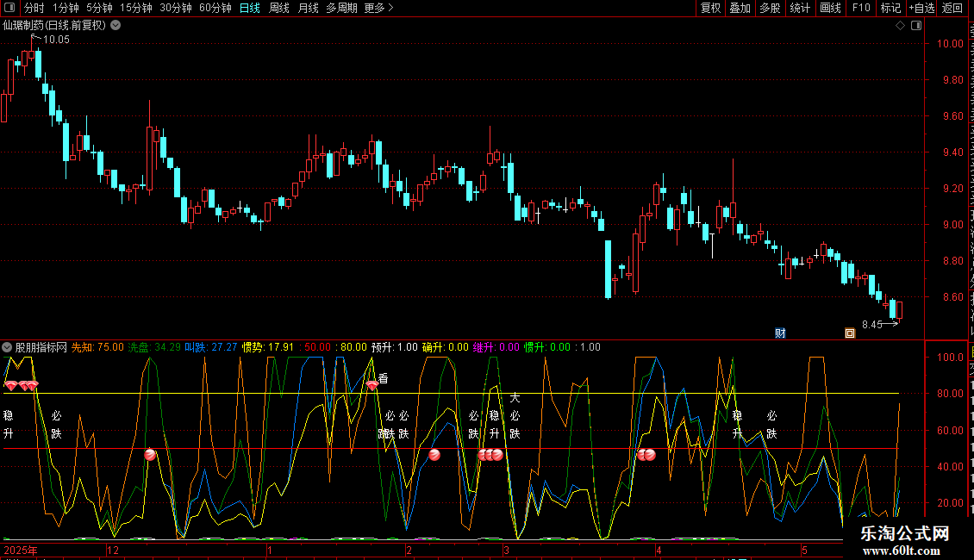Select the 60分钟 period
The height and width of the screenshot is (560, 974).
point(215,8)
